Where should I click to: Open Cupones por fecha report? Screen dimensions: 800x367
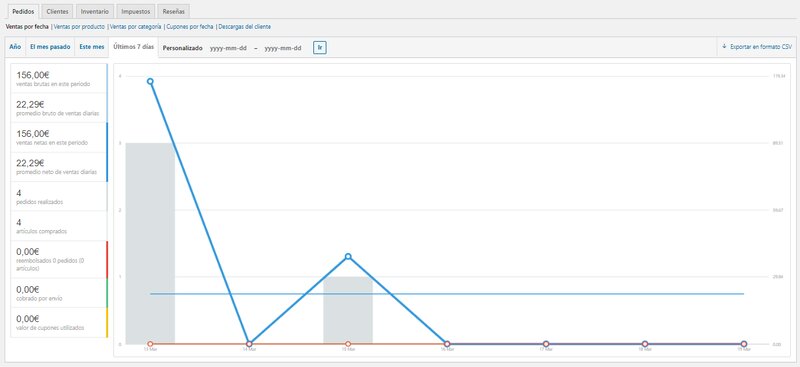pos(189,27)
